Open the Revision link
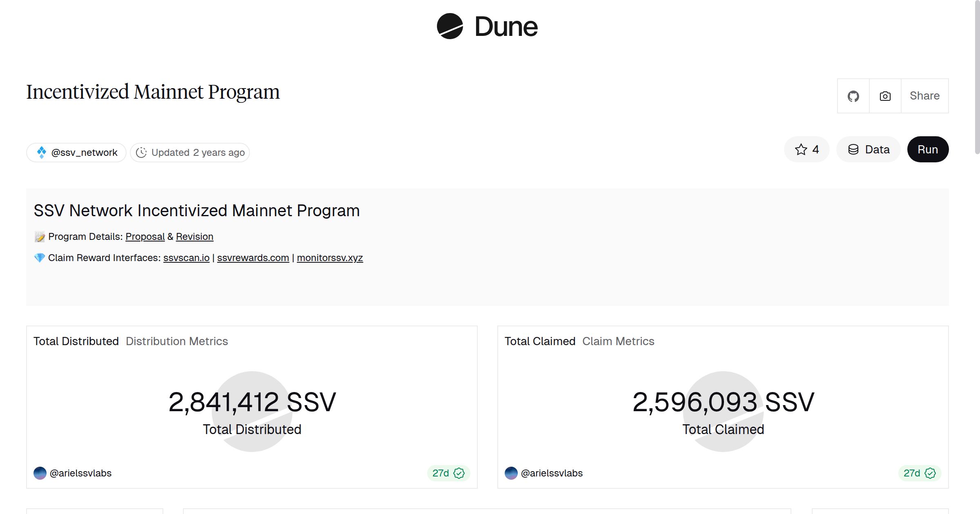Image resolution: width=980 pixels, height=514 pixels. pos(194,237)
